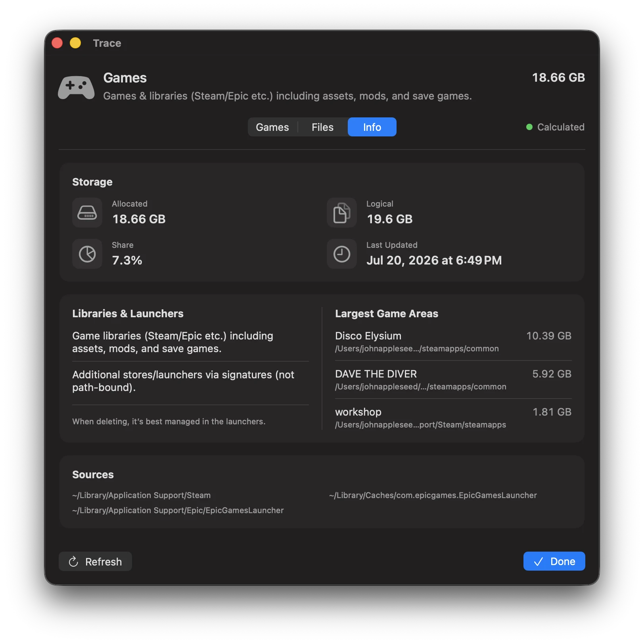The width and height of the screenshot is (644, 644).
Task: Click the Jul 20, 2026 timestamp
Action: click(434, 260)
